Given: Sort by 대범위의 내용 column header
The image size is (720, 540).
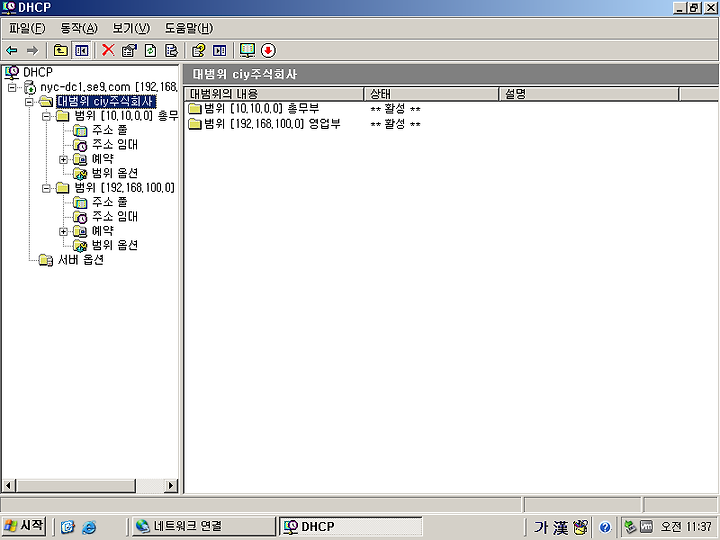Looking at the screenshot, I should pyautogui.click(x=274, y=94).
